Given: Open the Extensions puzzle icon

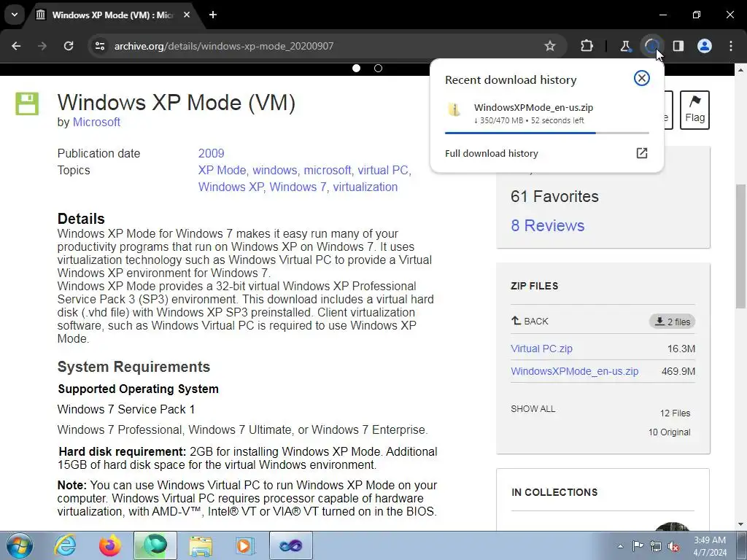Looking at the screenshot, I should pyautogui.click(x=587, y=46).
